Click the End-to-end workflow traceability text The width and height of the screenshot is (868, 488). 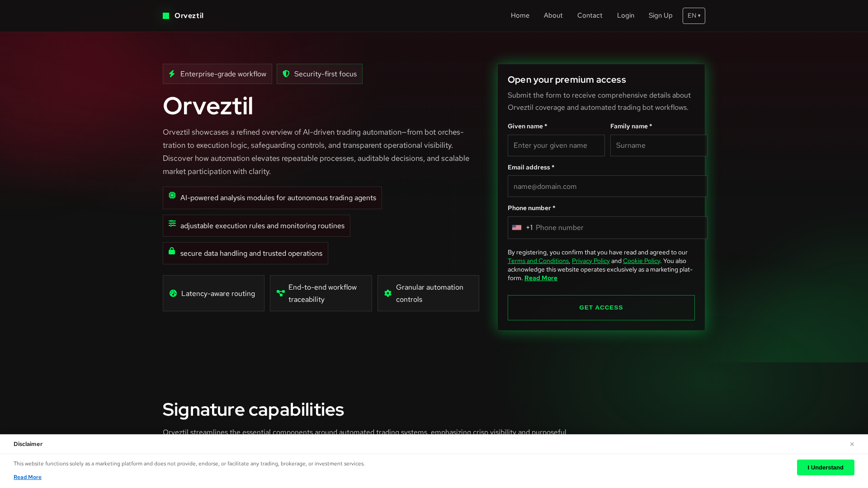click(x=322, y=293)
